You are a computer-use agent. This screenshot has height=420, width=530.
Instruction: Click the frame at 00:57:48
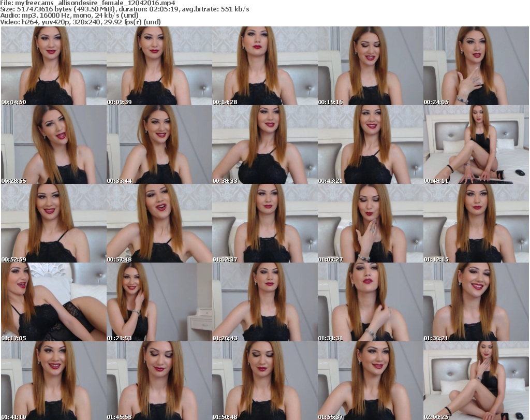click(x=159, y=224)
